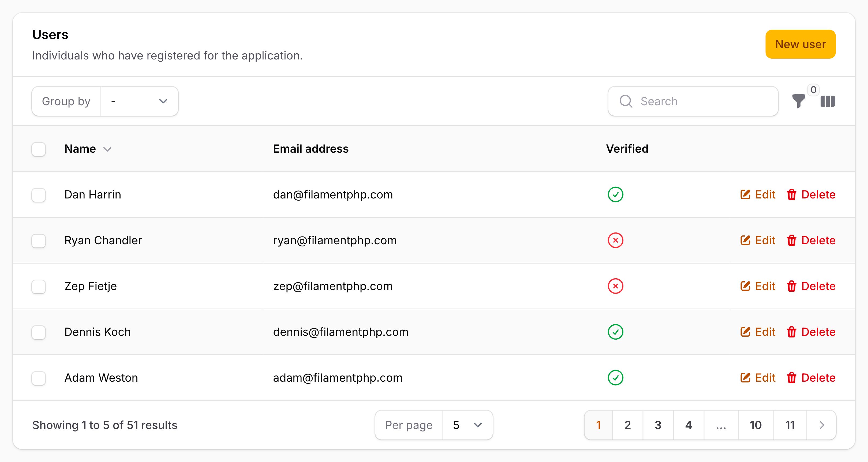Screen dimensions: 868x462
Task: Click the Verified column header
Action: 627,149
